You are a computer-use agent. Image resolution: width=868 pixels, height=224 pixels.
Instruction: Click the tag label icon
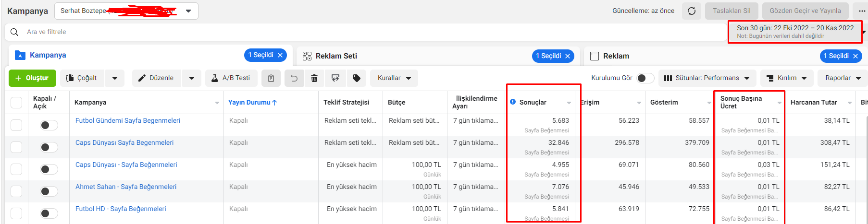357,78
